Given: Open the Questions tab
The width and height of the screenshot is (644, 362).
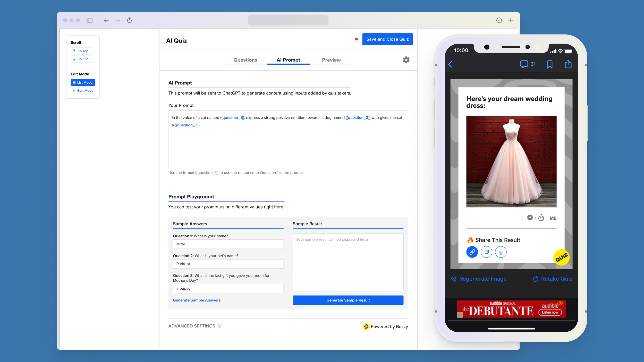Looking at the screenshot, I should pos(245,60).
